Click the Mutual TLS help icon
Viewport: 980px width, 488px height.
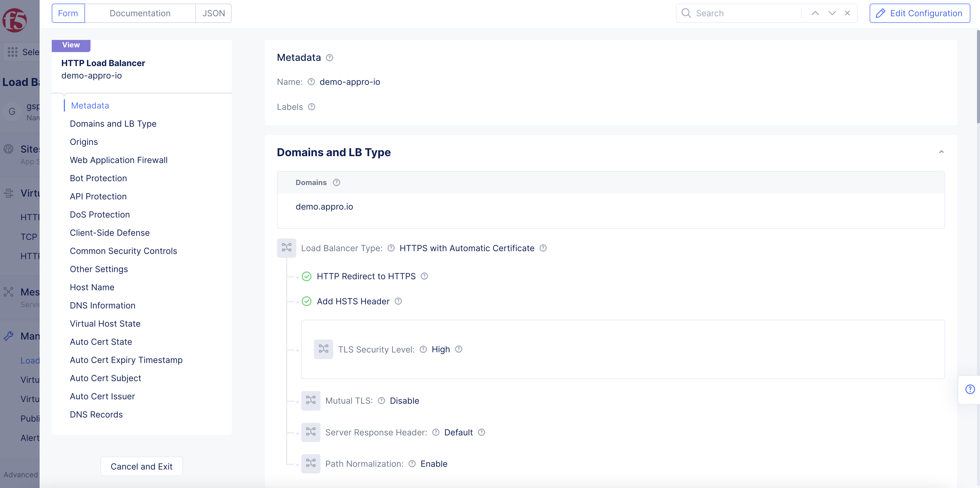point(382,401)
